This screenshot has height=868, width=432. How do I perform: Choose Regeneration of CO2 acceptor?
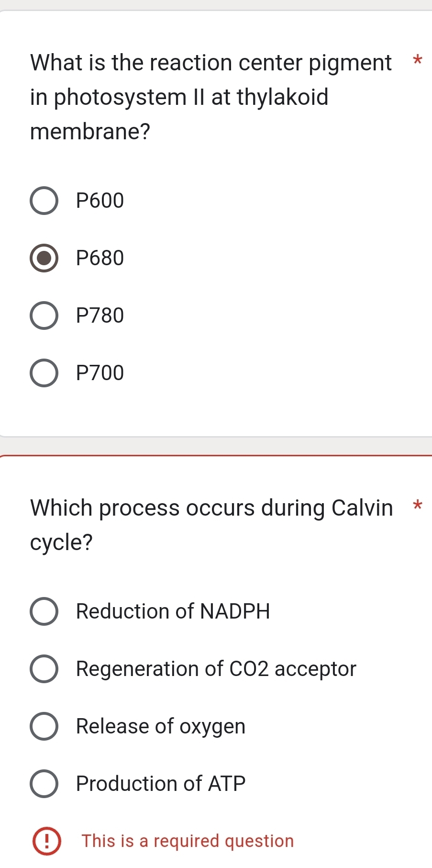44,669
